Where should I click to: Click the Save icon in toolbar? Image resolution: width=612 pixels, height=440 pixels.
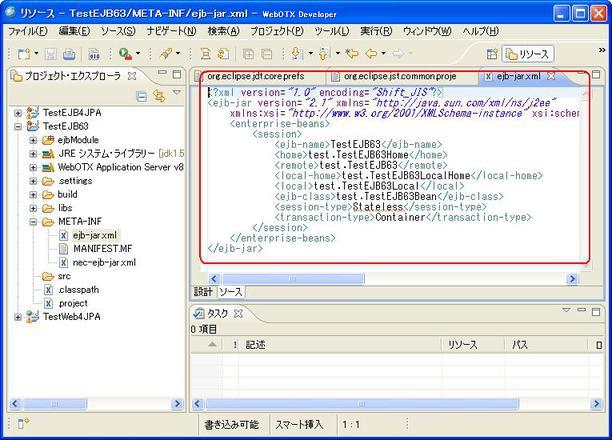click(x=50, y=53)
